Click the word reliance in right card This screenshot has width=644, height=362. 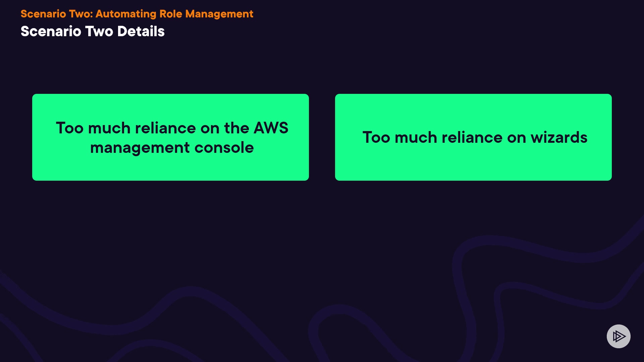pos(472,137)
